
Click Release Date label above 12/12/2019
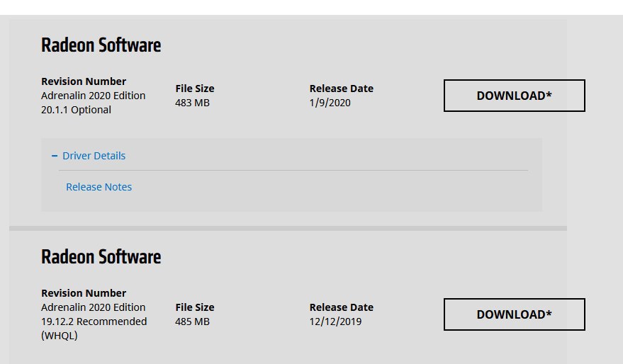click(342, 307)
